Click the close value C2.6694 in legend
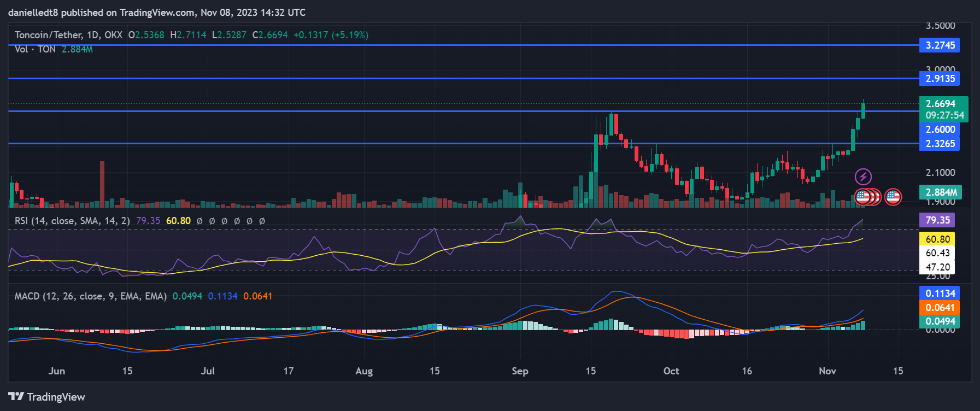 point(270,35)
